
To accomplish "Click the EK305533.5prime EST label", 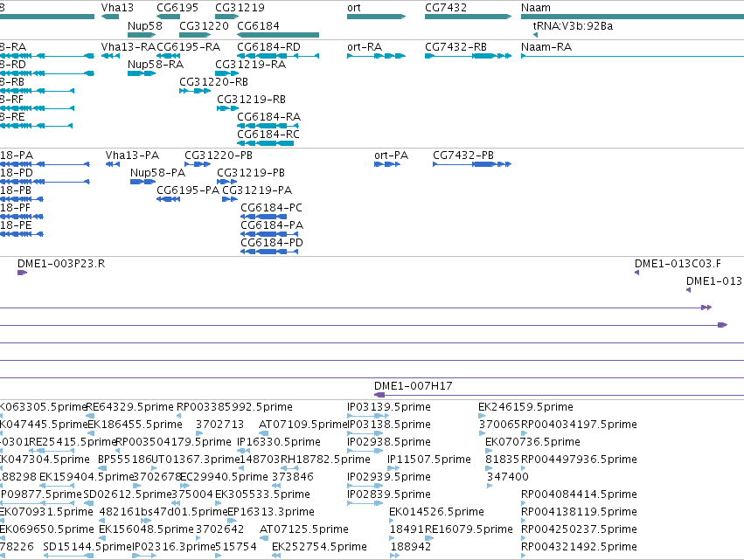I will click(x=262, y=495).
